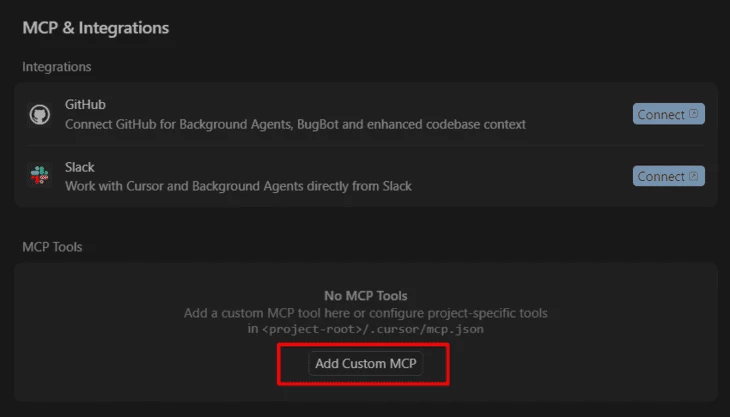Click the Slack colorful logo icon

pyautogui.click(x=40, y=175)
